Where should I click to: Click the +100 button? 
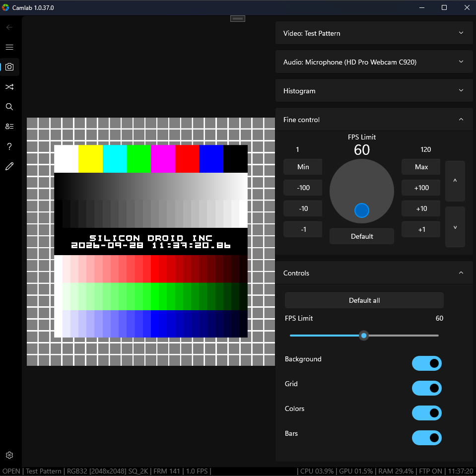point(421,188)
